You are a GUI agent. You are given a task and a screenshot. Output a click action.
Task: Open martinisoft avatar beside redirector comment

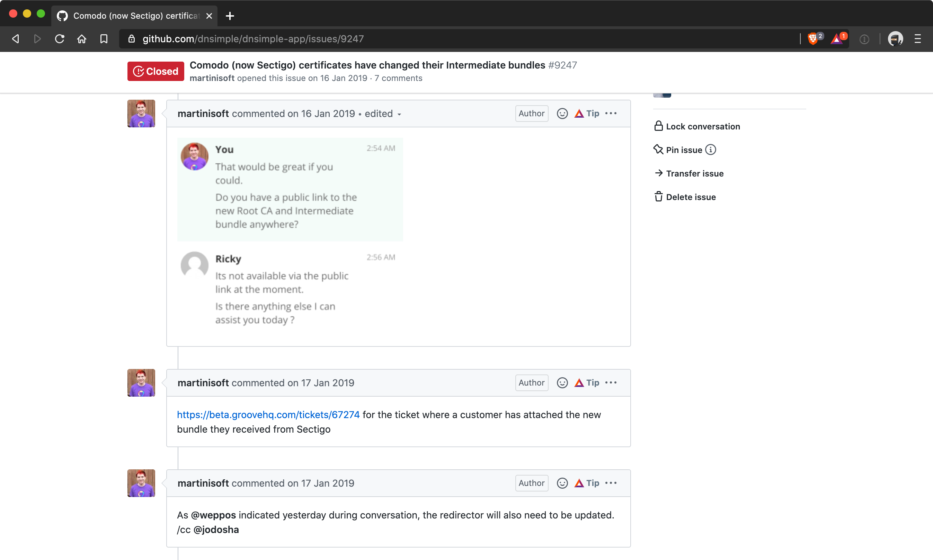pyautogui.click(x=141, y=484)
